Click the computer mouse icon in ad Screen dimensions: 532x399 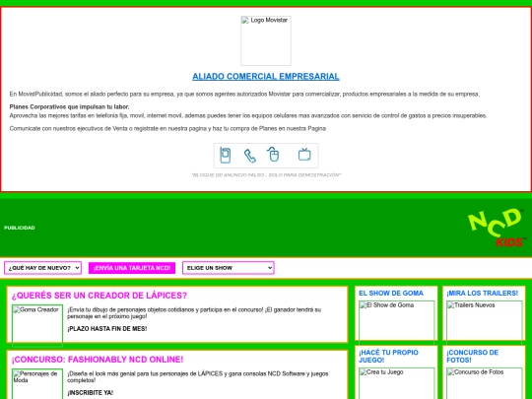[273, 155]
